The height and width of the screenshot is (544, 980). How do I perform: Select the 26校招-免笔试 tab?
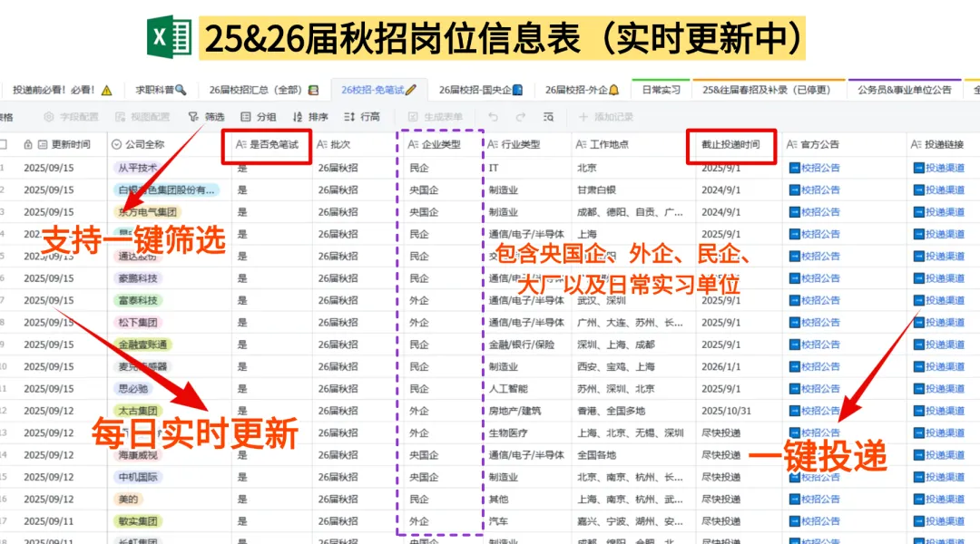click(x=378, y=90)
